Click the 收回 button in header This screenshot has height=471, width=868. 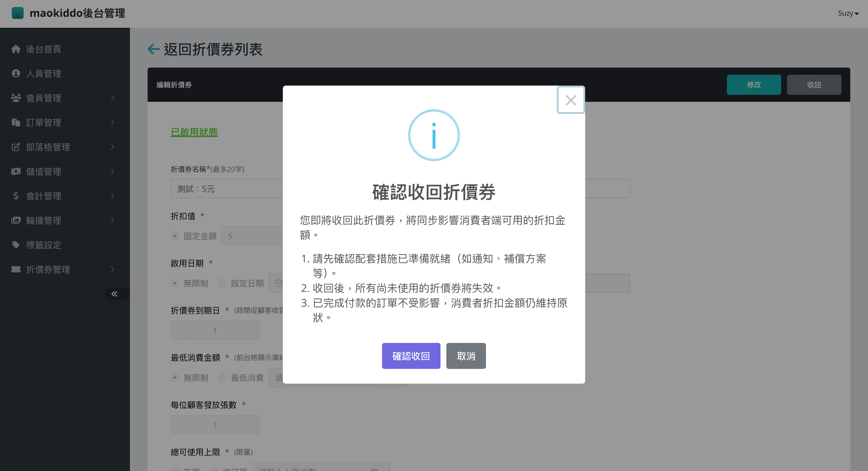click(813, 85)
